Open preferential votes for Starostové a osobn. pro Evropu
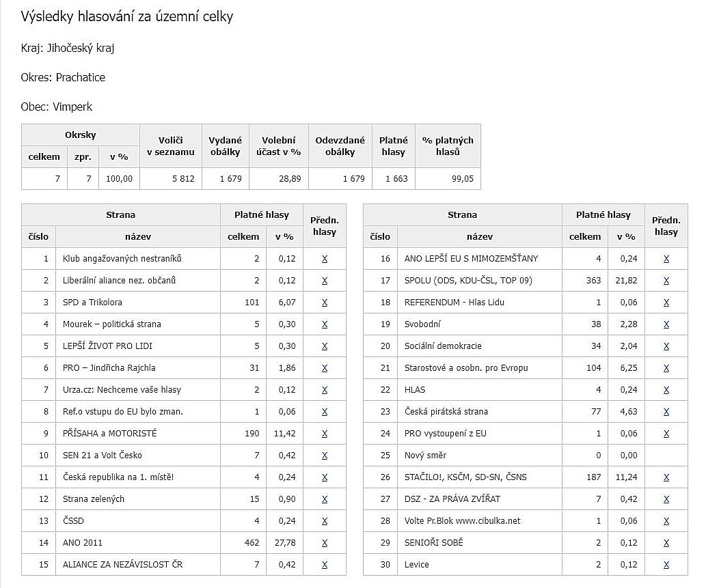The height and width of the screenshot is (588, 706). coord(666,368)
